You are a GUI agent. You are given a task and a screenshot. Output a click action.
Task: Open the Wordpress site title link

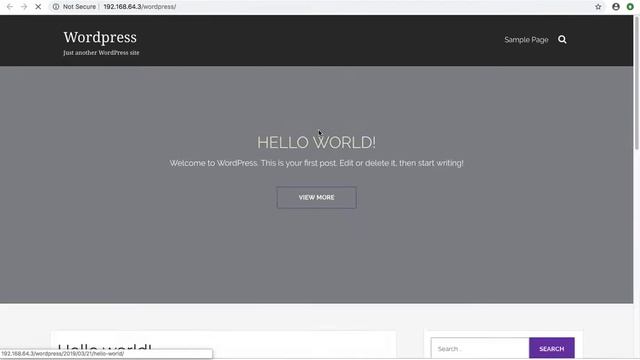100,37
